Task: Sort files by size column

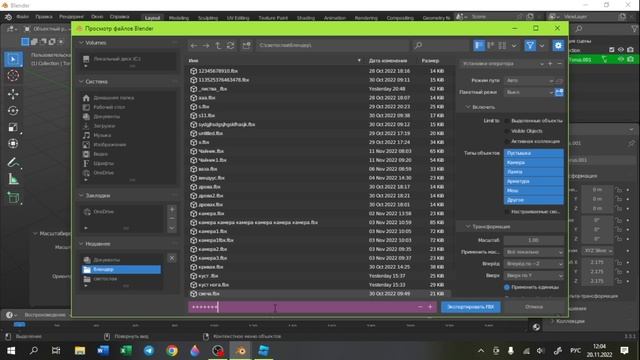Action: point(431,61)
